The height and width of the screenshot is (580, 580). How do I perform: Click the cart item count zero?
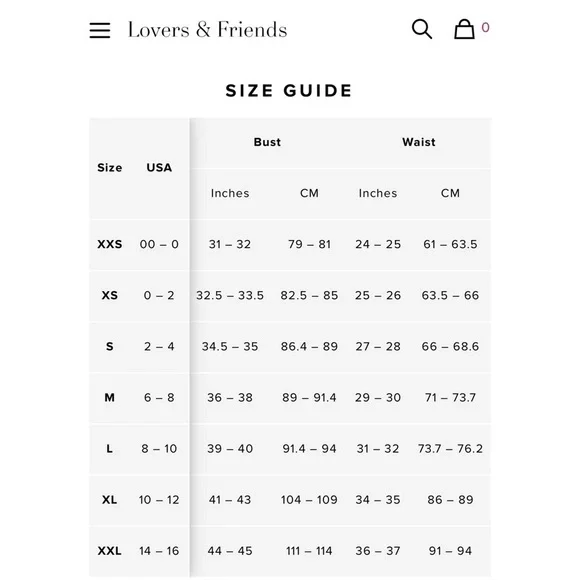click(485, 27)
